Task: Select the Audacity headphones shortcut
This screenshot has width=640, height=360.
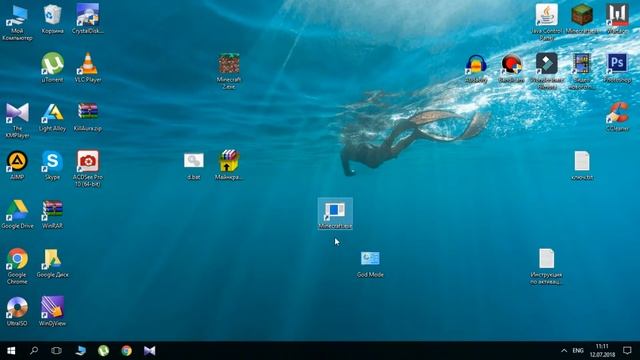Action: tap(476, 69)
